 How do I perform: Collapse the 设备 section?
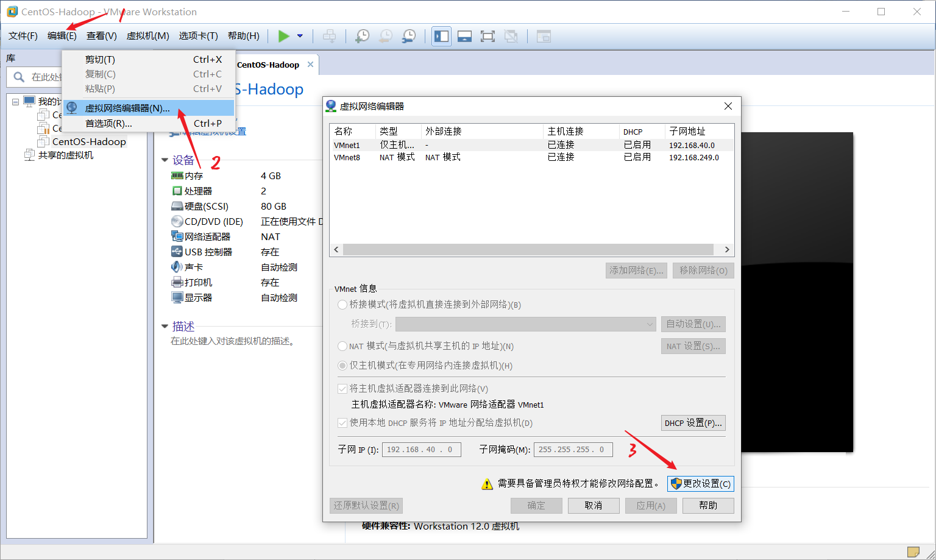[165, 160]
